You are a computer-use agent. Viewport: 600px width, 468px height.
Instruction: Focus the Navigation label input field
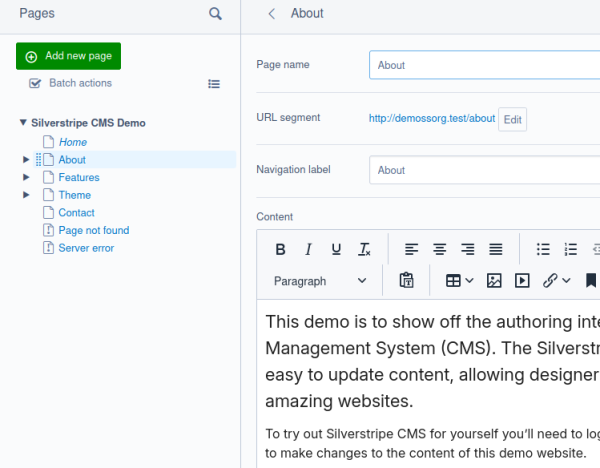484,170
